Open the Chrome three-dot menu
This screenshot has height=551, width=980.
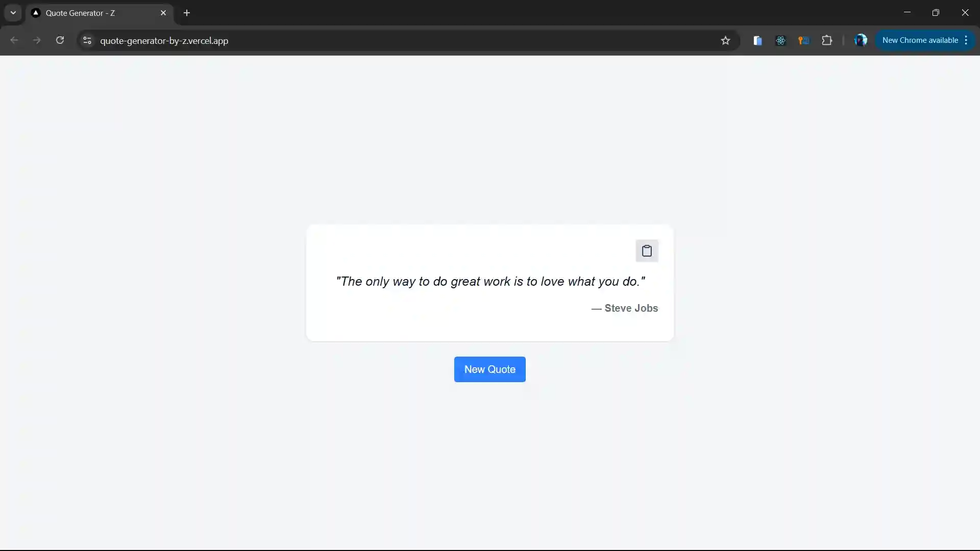pos(966,40)
